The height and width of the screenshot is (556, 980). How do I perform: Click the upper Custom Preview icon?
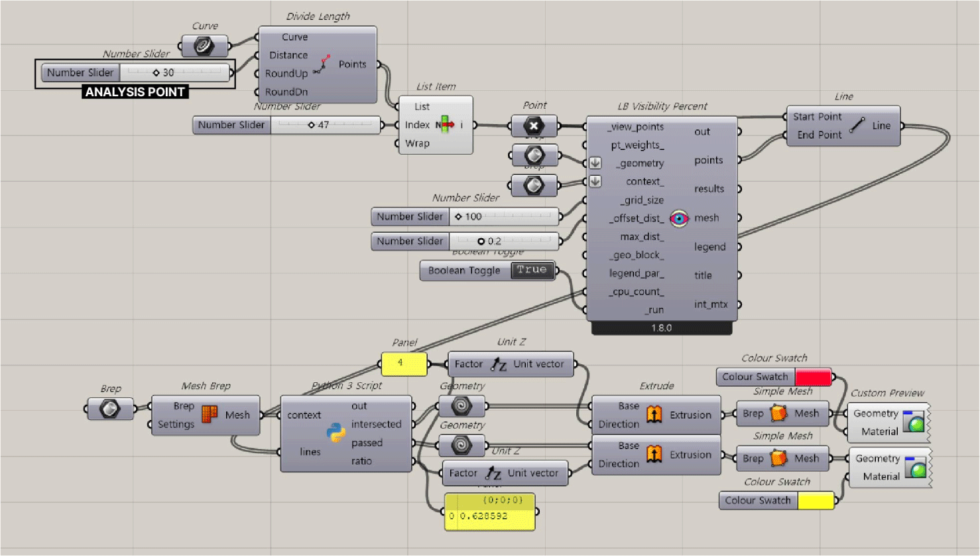point(914,421)
